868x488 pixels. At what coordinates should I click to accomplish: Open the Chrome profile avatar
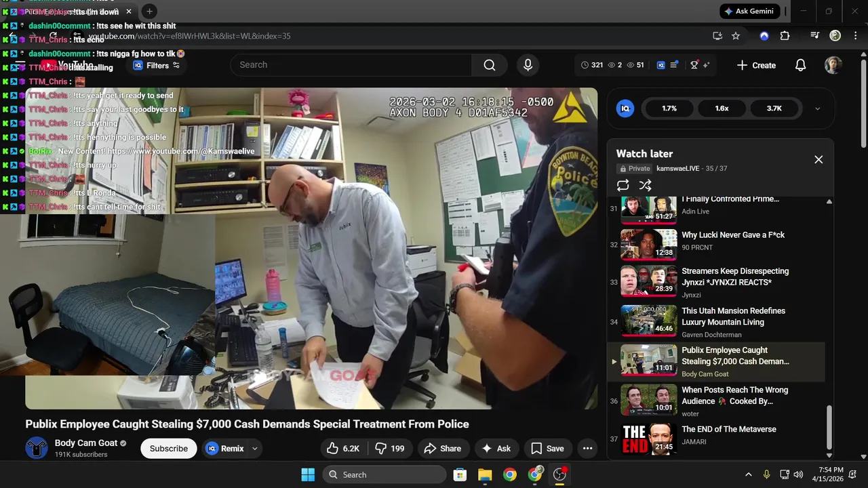(x=835, y=36)
